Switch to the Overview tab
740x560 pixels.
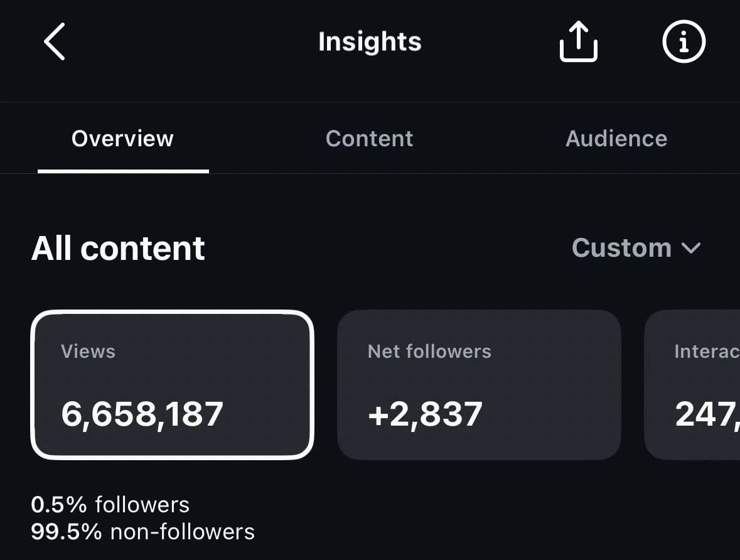coord(122,138)
